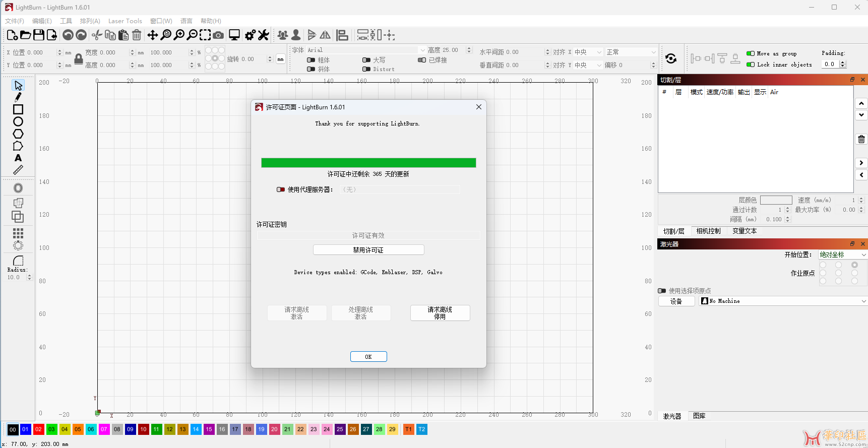Toggle the 粗体 bold switch
This screenshot has height=448, width=868.
tap(311, 60)
